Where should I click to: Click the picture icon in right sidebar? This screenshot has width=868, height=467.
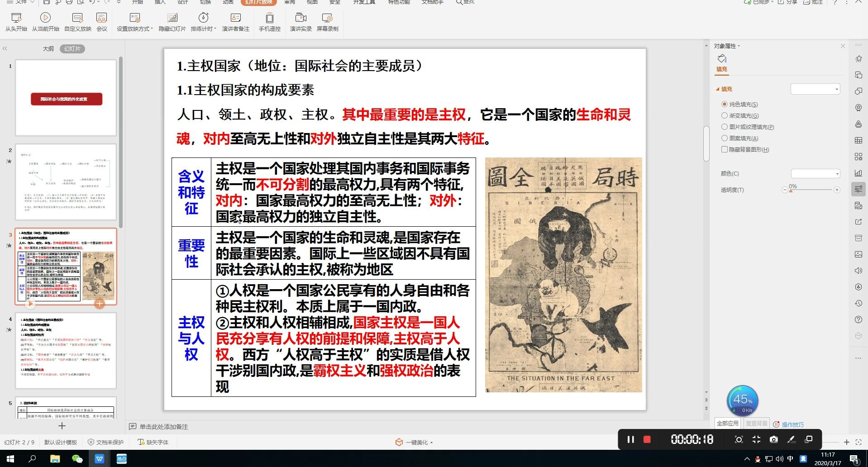click(858, 254)
